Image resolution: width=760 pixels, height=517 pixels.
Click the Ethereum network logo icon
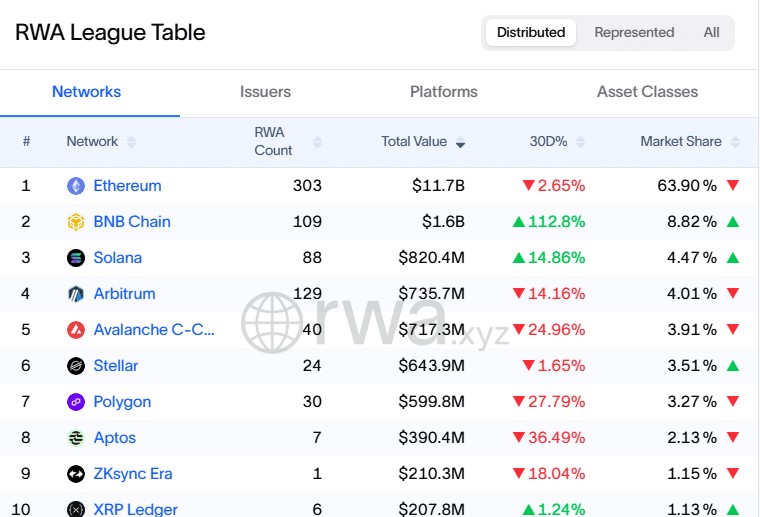pos(76,186)
